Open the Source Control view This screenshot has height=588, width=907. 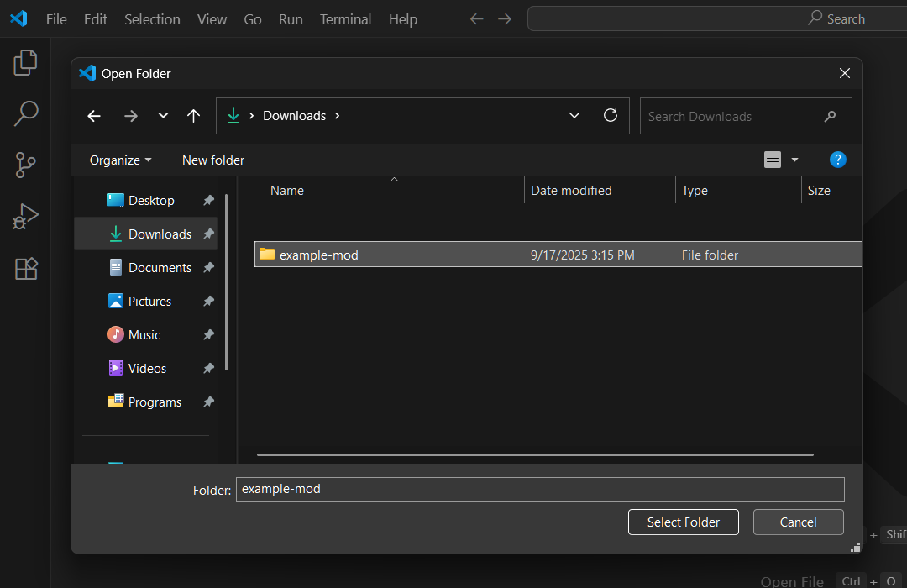click(26, 165)
